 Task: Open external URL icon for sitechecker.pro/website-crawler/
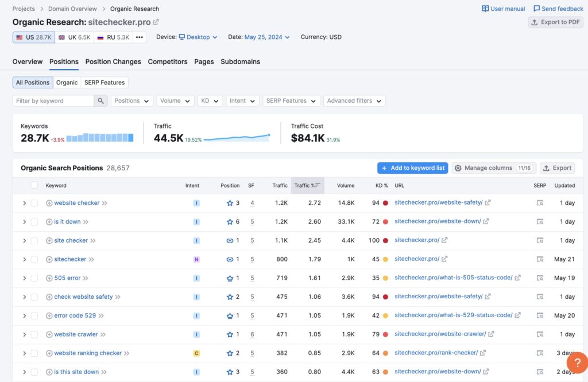(491, 334)
